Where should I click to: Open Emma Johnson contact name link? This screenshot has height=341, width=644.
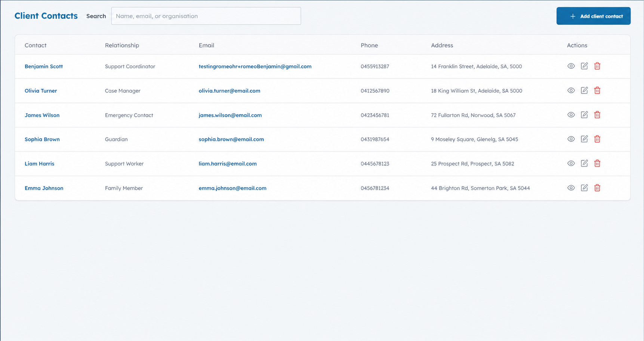pyautogui.click(x=44, y=188)
